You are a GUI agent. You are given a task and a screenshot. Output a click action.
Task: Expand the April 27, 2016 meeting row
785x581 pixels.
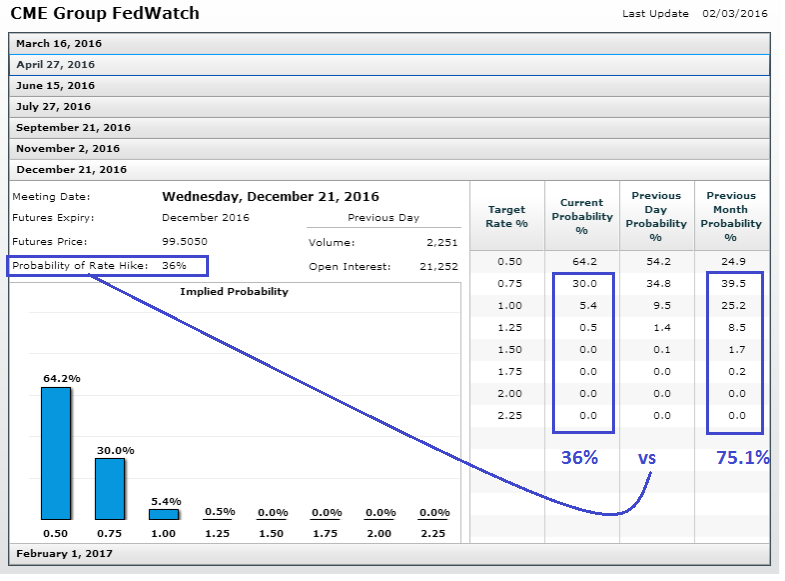click(x=56, y=65)
